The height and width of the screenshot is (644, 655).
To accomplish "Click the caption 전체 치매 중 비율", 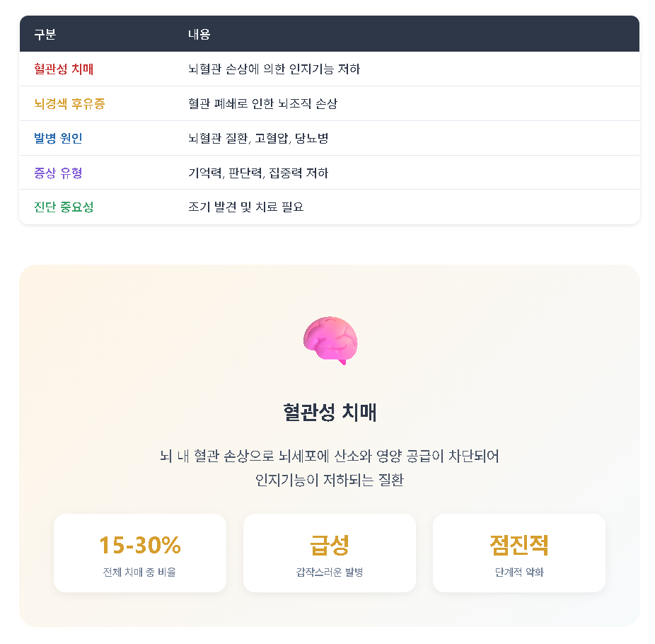I will click(x=139, y=572).
